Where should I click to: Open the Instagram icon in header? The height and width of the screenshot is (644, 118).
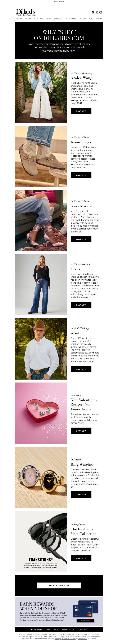click(x=101, y=12)
